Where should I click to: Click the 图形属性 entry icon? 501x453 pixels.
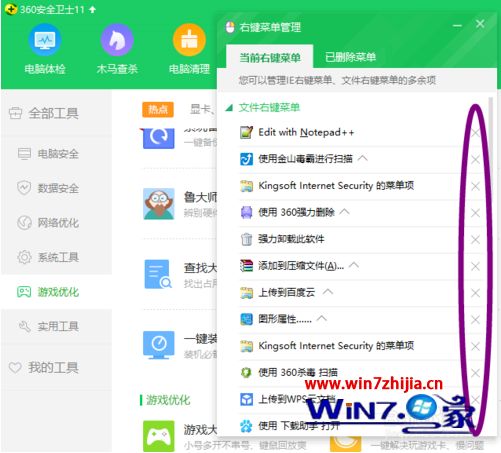tap(246, 319)
